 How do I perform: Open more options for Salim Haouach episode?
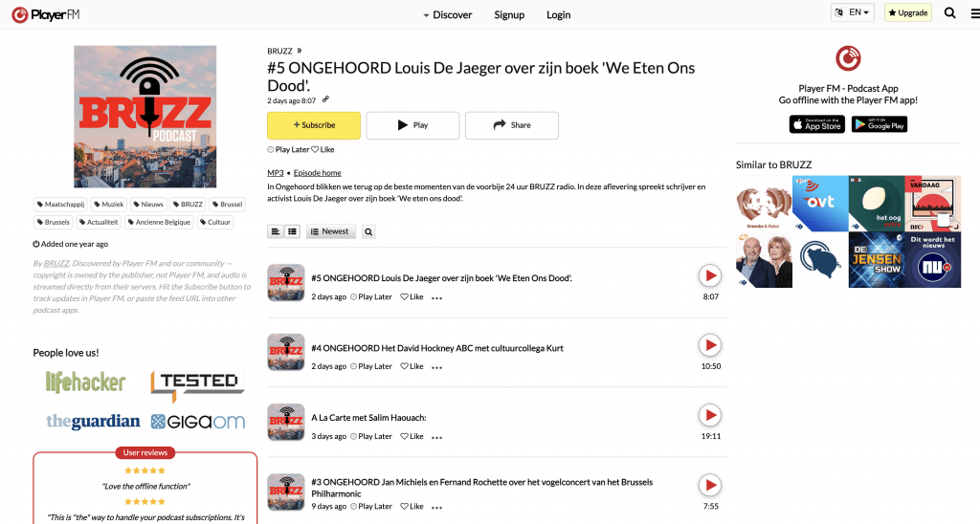436,437
